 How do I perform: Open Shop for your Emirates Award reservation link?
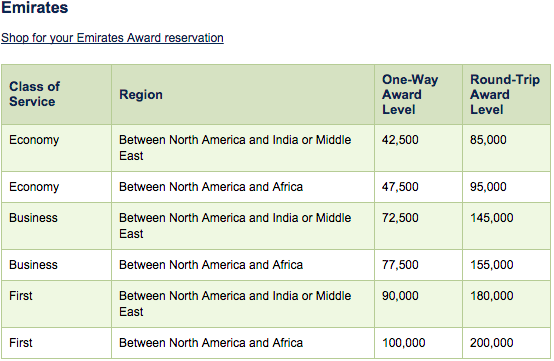point(112,38)
